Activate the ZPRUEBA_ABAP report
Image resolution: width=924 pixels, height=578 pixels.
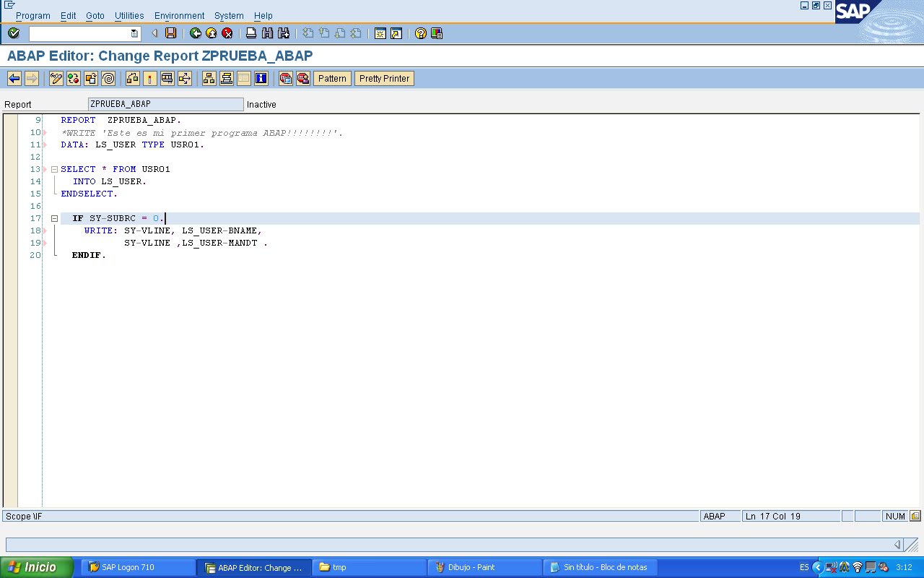point(90,78)
